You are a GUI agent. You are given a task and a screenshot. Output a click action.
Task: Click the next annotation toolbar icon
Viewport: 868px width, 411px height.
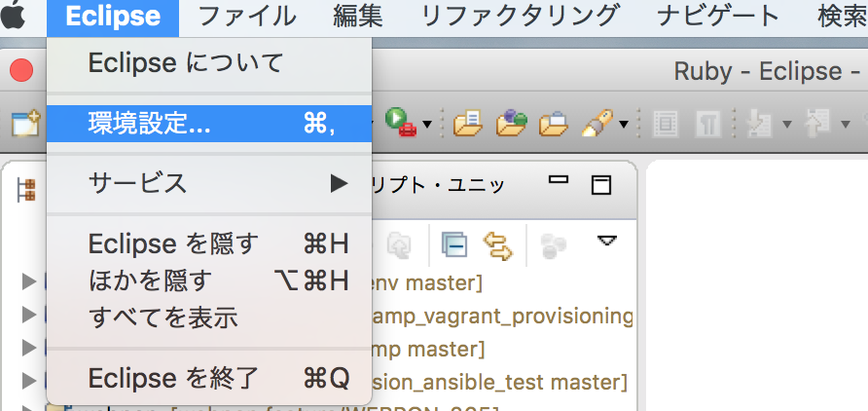click(x=758, y=124)
